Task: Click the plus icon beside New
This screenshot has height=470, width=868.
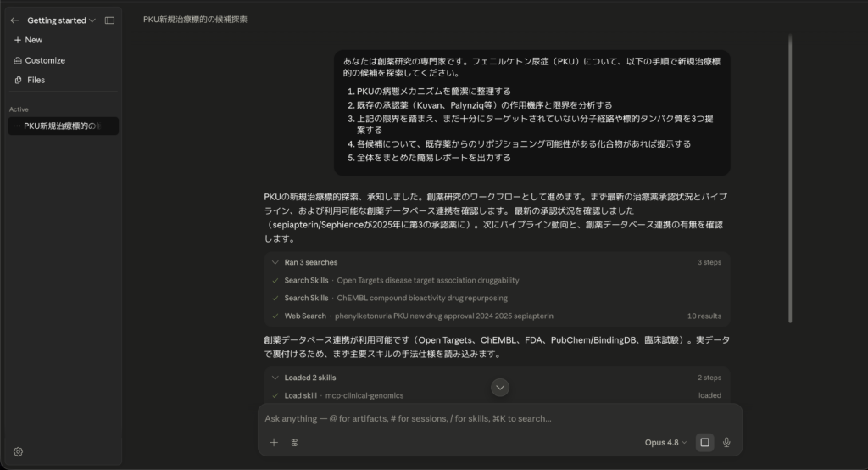Action: (18, 40)
